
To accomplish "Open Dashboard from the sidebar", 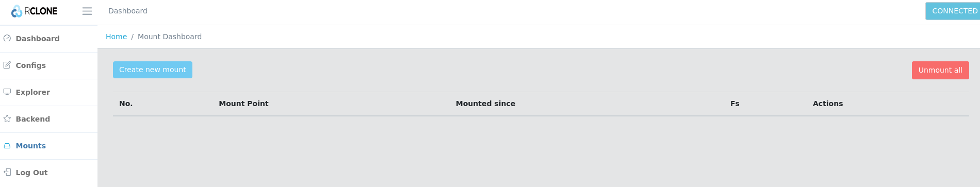I will point(48,39).
